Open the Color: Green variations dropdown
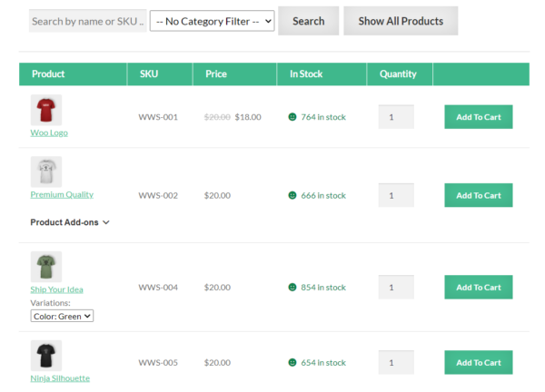Screen dimensions: 545x392 click(x=62, y=316)
